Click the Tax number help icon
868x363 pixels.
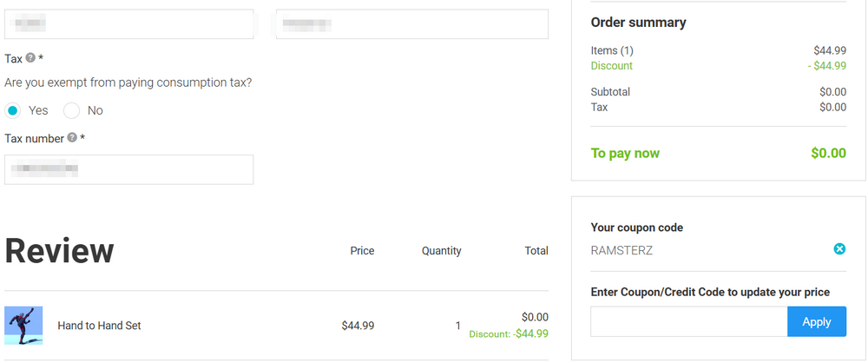(x=72, y=137)
